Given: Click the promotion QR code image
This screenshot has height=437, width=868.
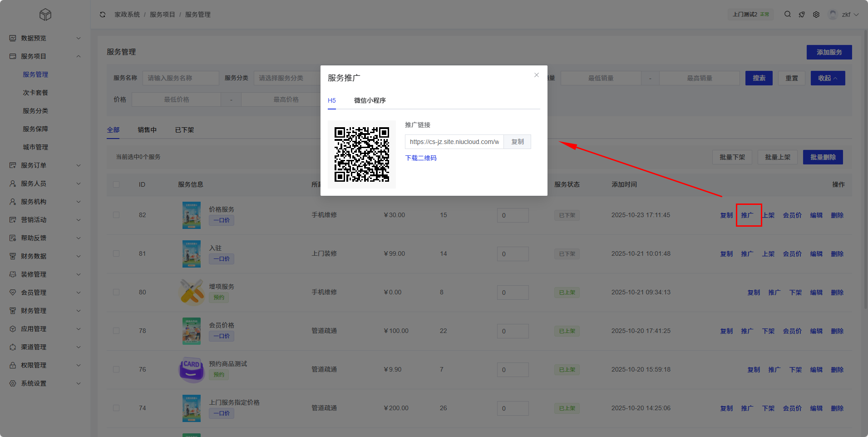Looking at the screenshot, I should point(362,154).
